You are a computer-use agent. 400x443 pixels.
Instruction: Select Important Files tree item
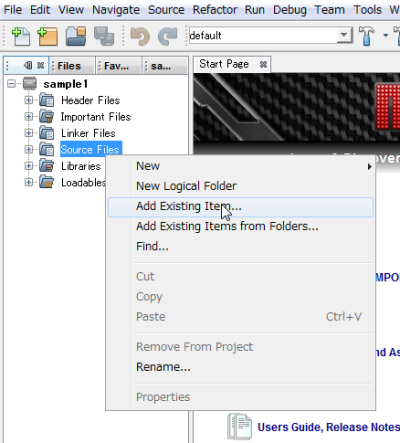pyautogui.click(x=96, y=117)
